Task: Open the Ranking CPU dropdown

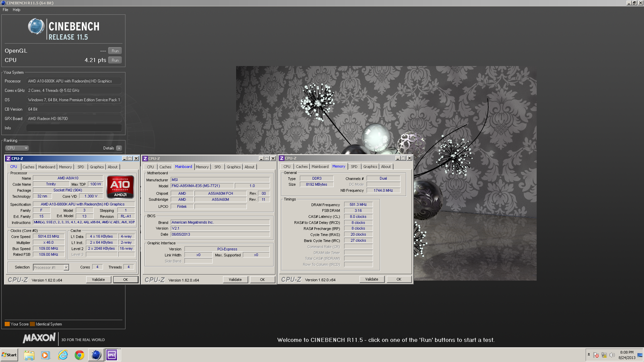Action: click(x=17, y=148)
